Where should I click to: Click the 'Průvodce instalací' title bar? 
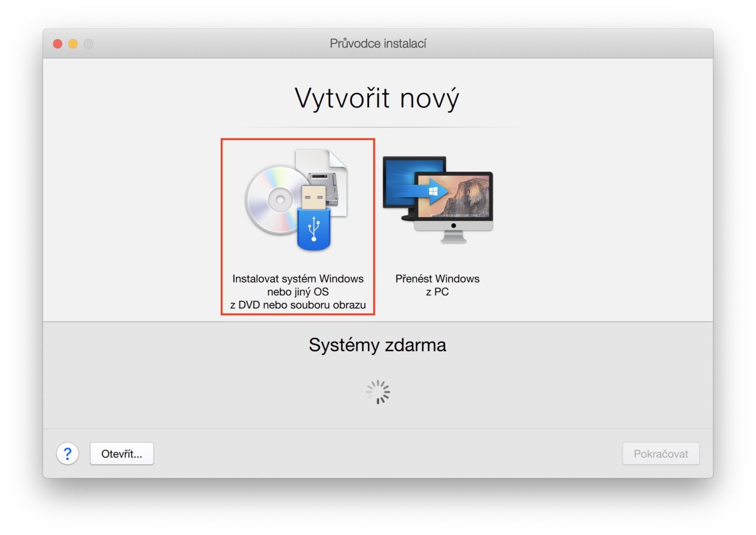coord(378,43)
